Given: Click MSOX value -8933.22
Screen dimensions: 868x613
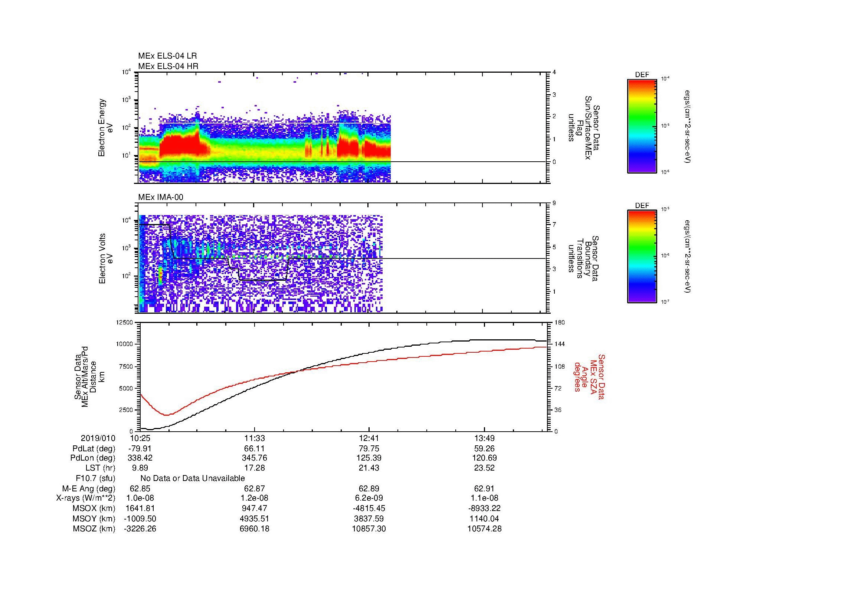Looking at the screenshot, I should 484,509.
